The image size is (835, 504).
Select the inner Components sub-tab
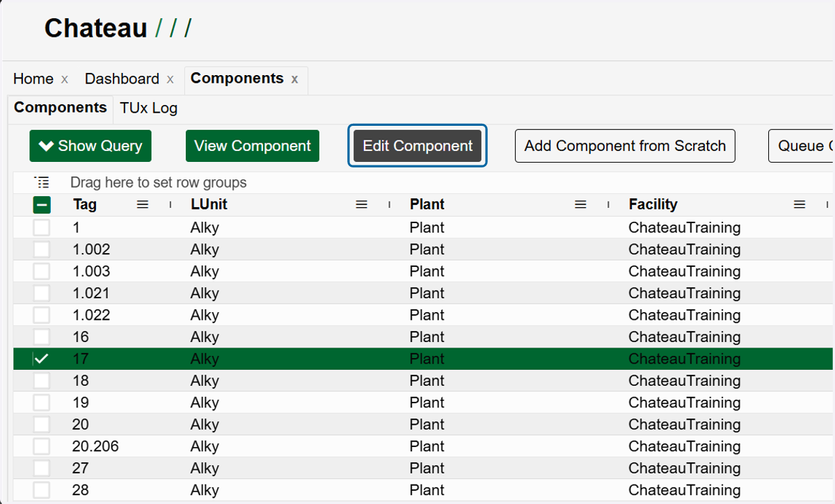60,108
